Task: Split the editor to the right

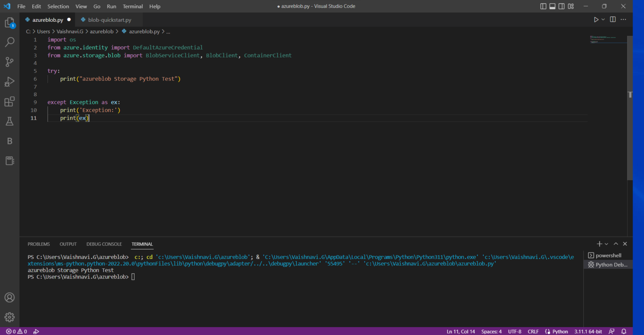Action: click(x=613, y=19)
